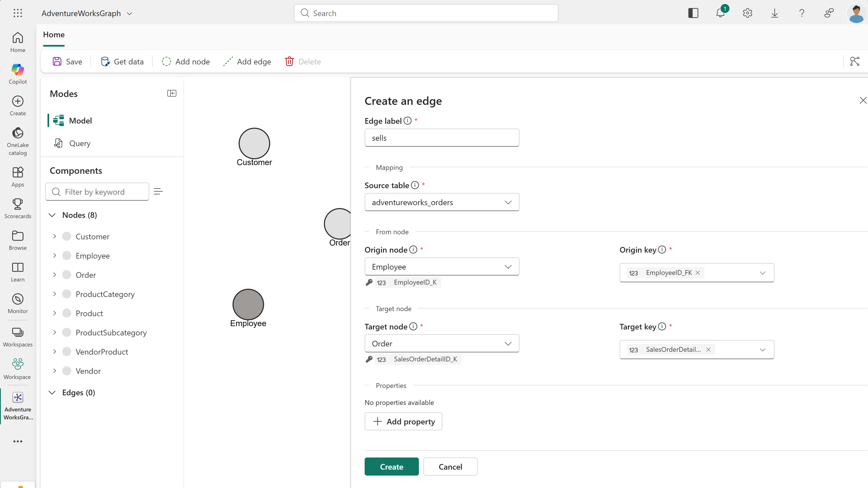The image size is (868, 488).
Task: Click the more options ellipsis in rail
Action: click(18, 441)
